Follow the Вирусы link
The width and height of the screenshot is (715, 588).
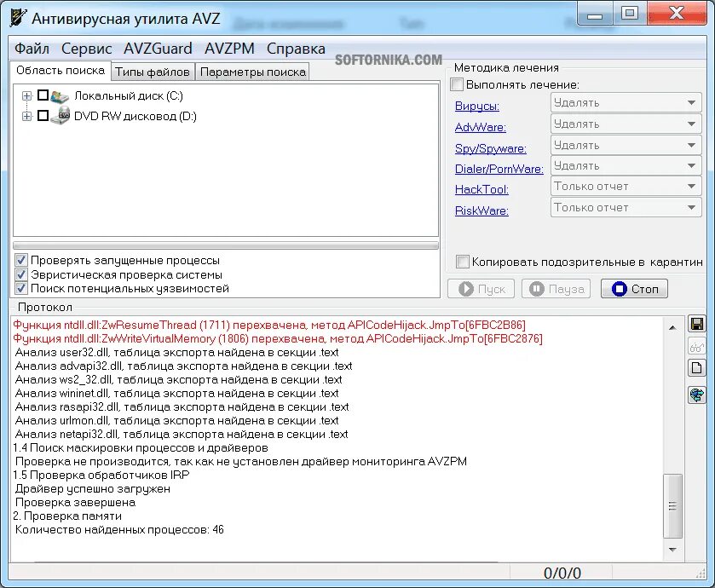[x=477, y=107]
